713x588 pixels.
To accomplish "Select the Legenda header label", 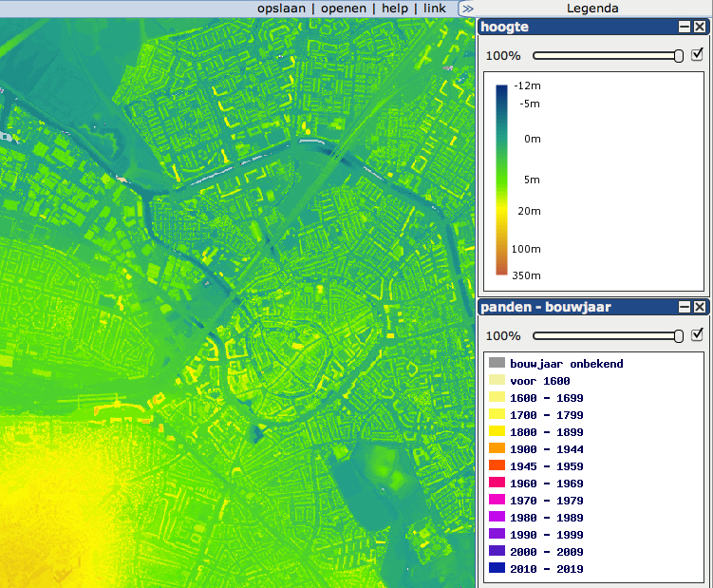I will [592, 9].
